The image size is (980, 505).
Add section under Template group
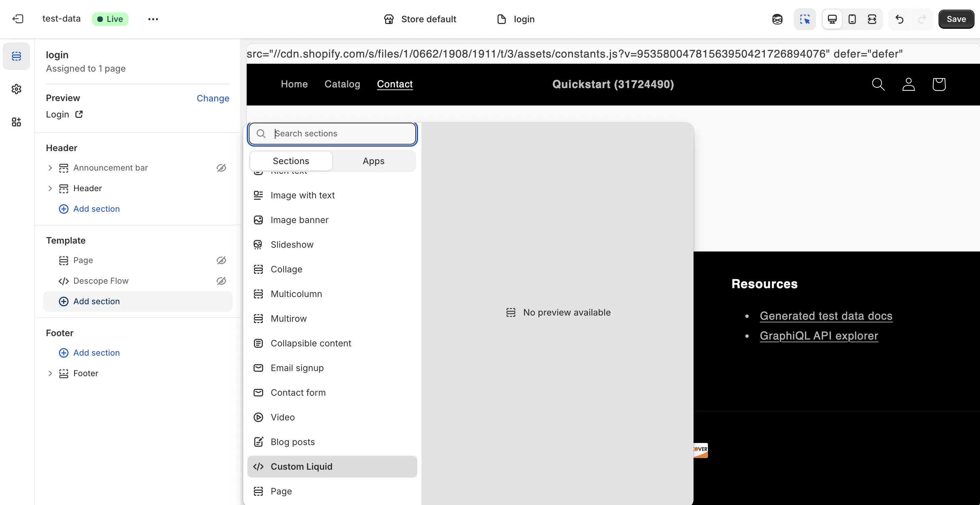coord(138,301)
